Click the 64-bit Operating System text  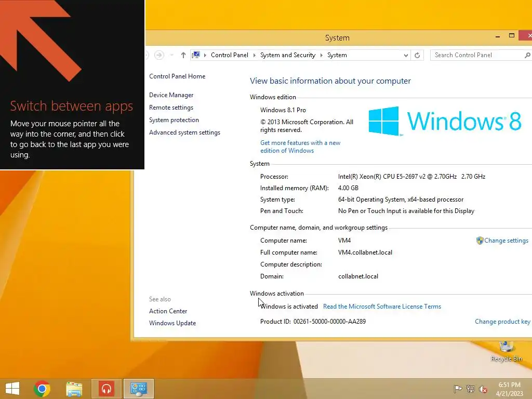click(x=401, y=199)
